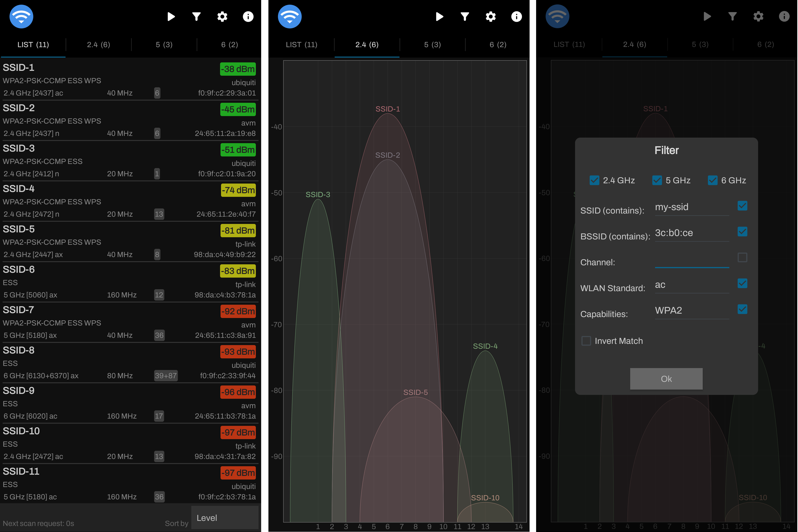This screenshot has width=798, height=532.
Task: Confirm the filter with Ok button
Action: pos(666,379)
